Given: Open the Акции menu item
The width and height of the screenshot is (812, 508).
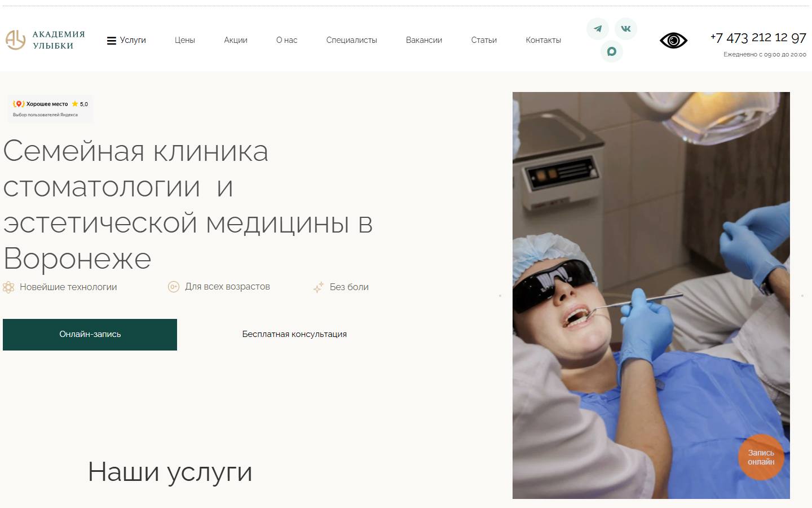Looking at the screenshot, I should click(x=236, y=40).
